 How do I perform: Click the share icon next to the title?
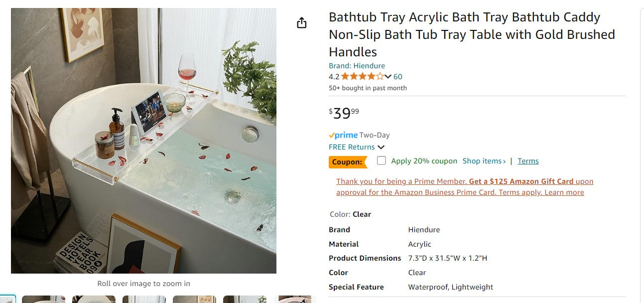point(301,22)
